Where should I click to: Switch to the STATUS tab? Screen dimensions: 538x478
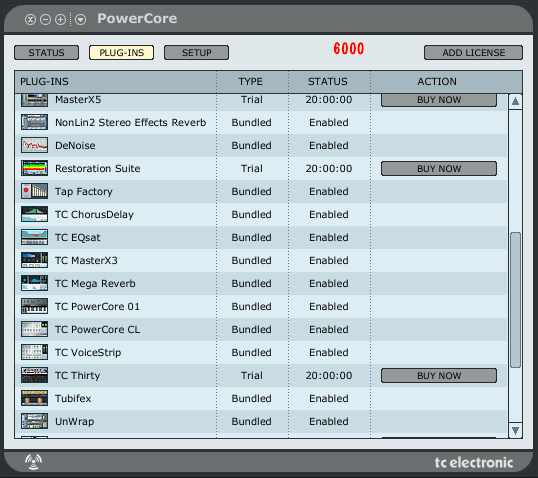(46, 53)
